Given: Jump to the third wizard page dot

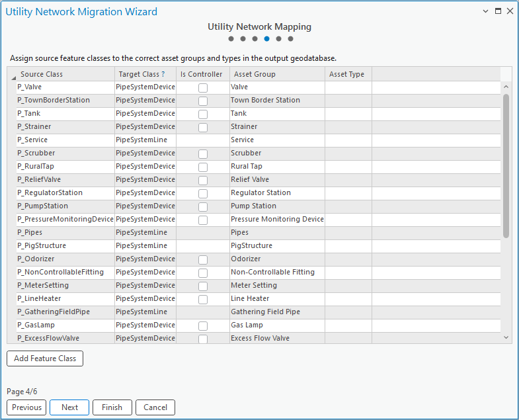Looking at the screenshot, I should click(255, 39).
